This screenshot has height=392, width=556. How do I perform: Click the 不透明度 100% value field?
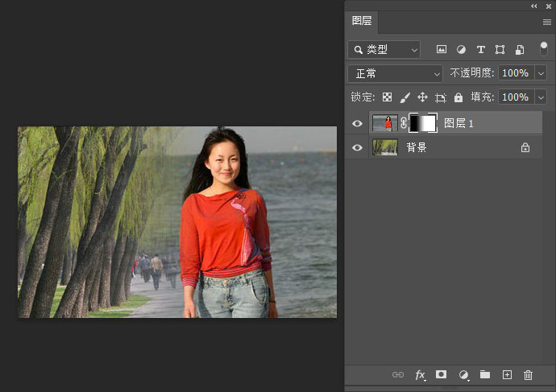[517, 73]
